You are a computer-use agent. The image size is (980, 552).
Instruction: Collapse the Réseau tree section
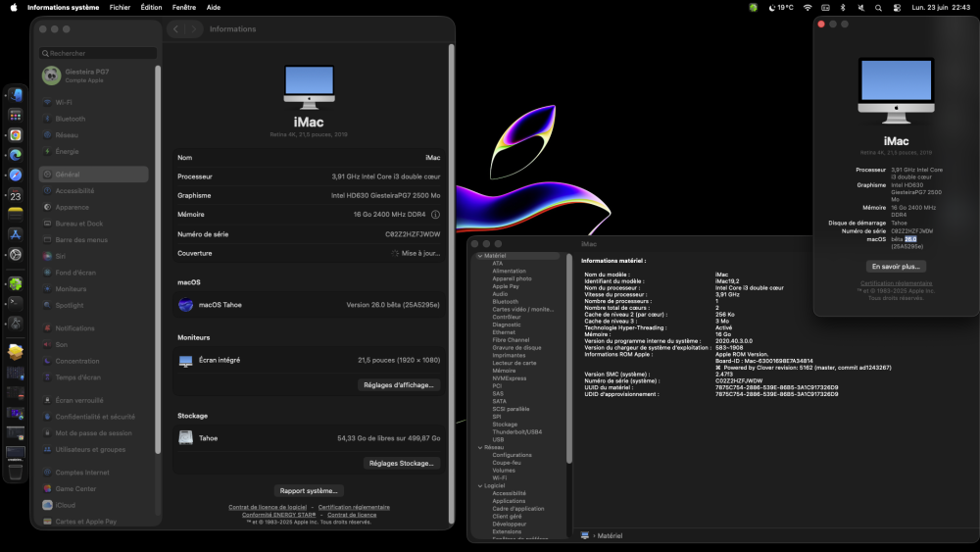click(480, 448)
